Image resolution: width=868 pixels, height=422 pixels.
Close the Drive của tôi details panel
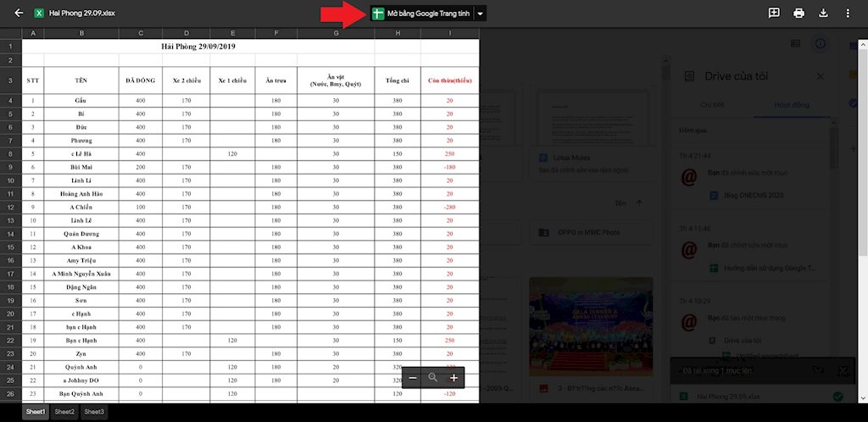[x=820, y=76]
